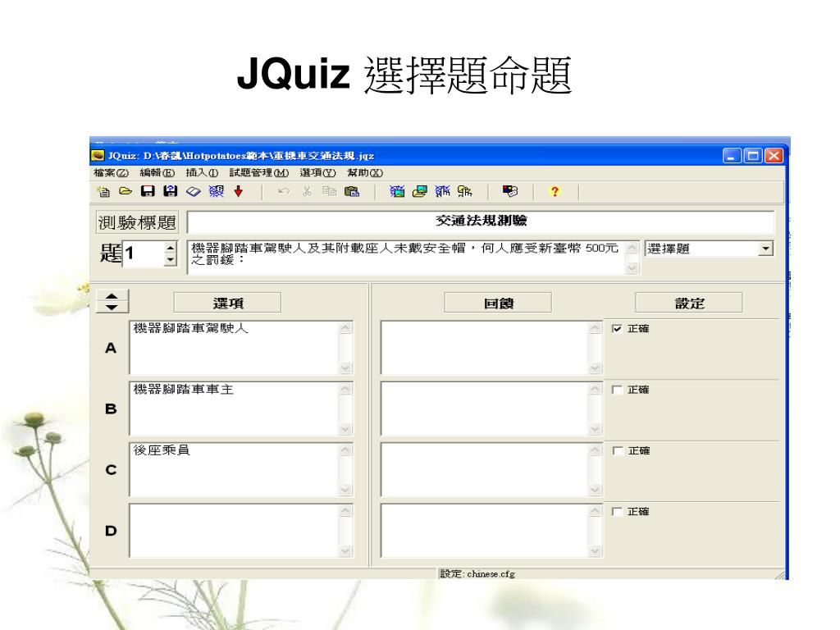Click the status bar text 設定: chinese.cfg
Image resolution: width=840 pixels, height=630 pixels.
point(477,573)
